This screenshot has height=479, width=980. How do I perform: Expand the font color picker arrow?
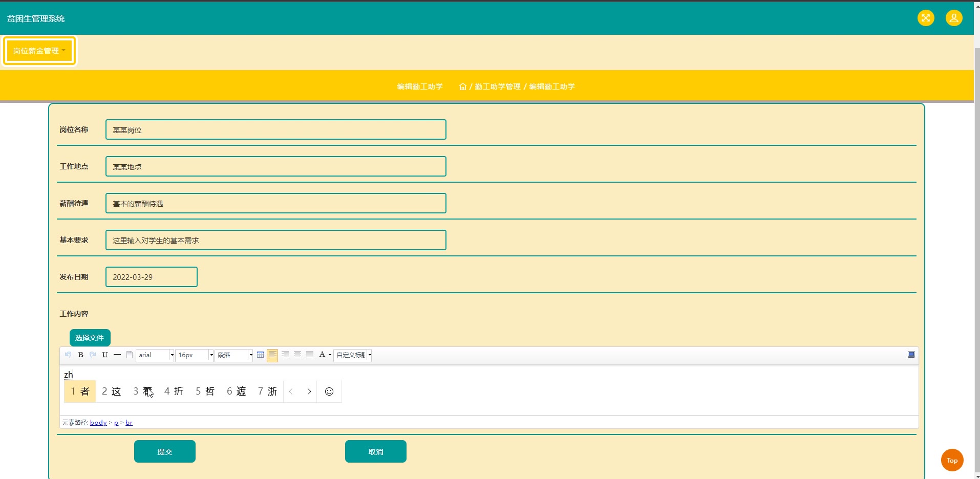pyautogui.click(x=330, y=355)
